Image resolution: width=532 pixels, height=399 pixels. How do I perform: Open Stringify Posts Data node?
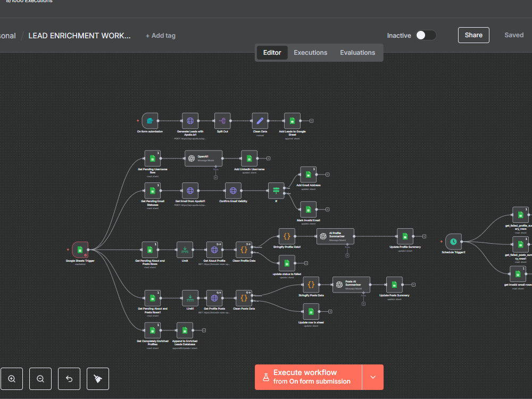point(311,285)
